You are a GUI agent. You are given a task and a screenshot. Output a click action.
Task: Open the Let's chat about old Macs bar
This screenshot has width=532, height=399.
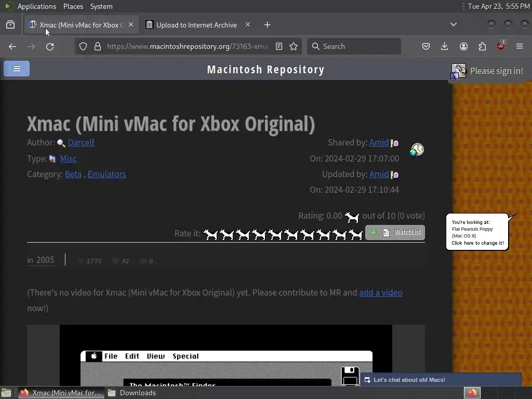[441, 380]
